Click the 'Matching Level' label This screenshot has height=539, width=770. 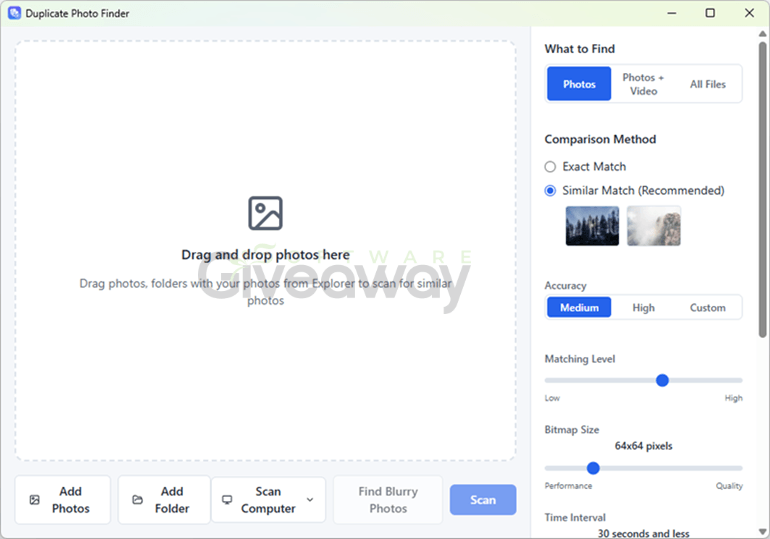click(x=579, y=359)
